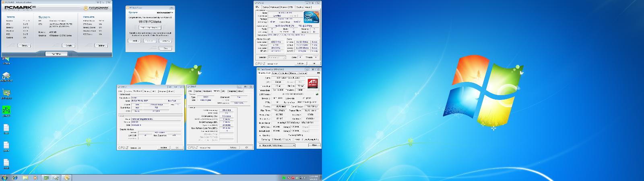Click OK in CPU-Z Memory window
The image size is (644, 181).
pyautogui.click(x=246, y=148)
